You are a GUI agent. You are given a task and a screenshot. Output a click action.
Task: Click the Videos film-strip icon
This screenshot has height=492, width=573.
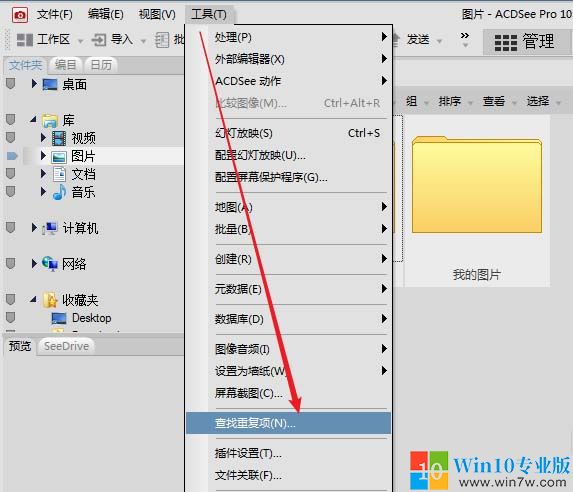click(59, 138)
